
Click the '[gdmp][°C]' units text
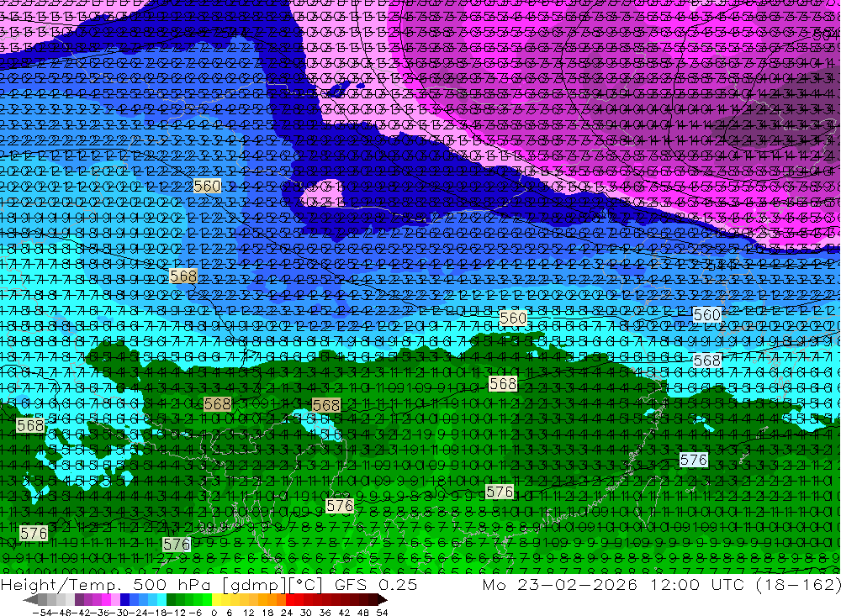272,585
